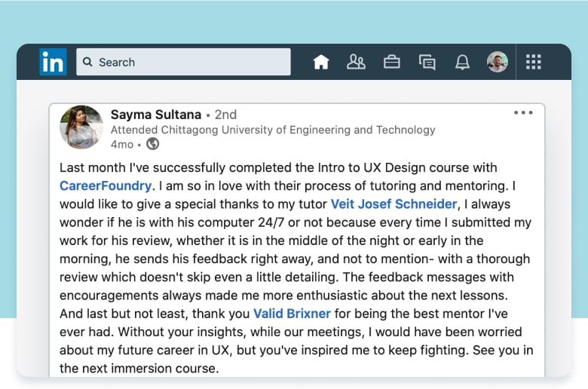
Task: Open Sayma Sultana's profile name link
Action: (156, 115)
